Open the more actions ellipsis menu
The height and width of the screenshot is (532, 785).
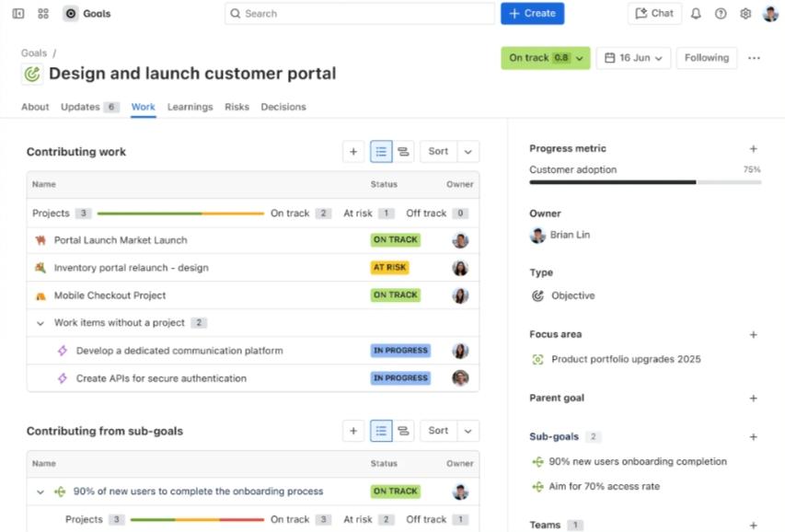(754, 58)
